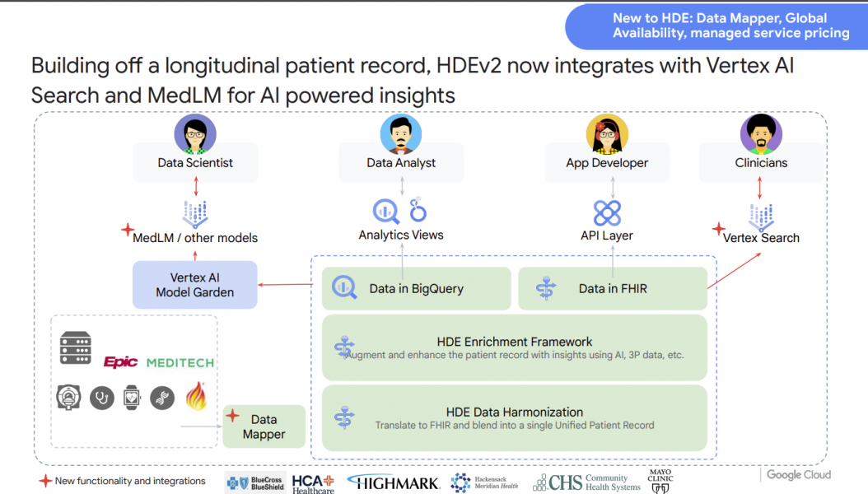Click the HDE Enrichment Framework icon
The height and width of the screenshot is (494, 868).
coord(346,347)
